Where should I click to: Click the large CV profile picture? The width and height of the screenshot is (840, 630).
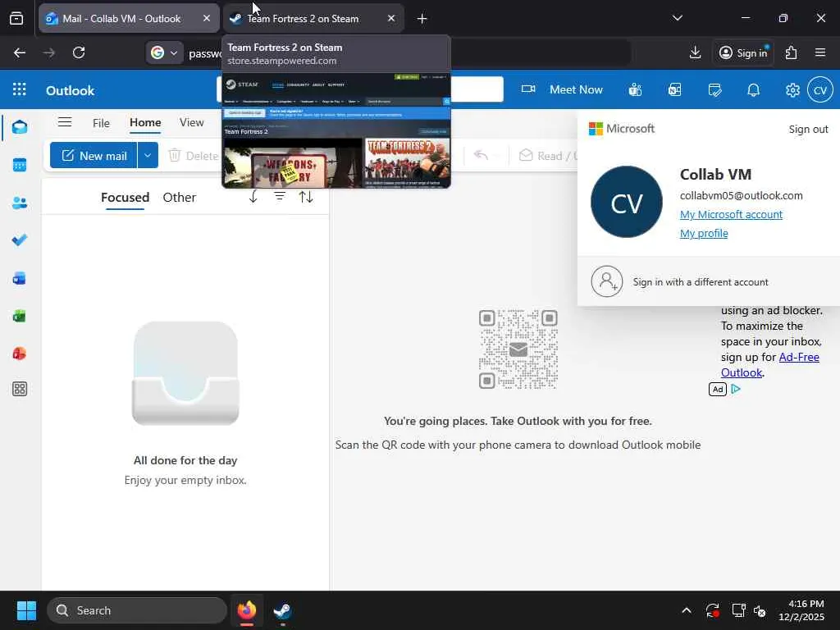[x=626, y=202]
